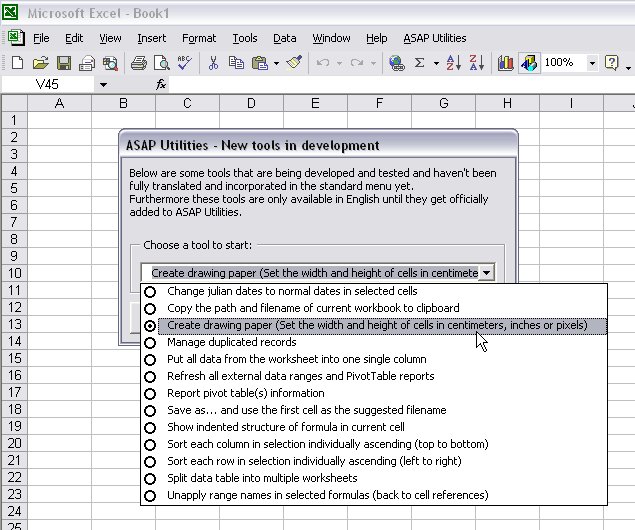635x530 pixels.
Task: Open Microsoft Excel Help icon
Action: point(612,63)
